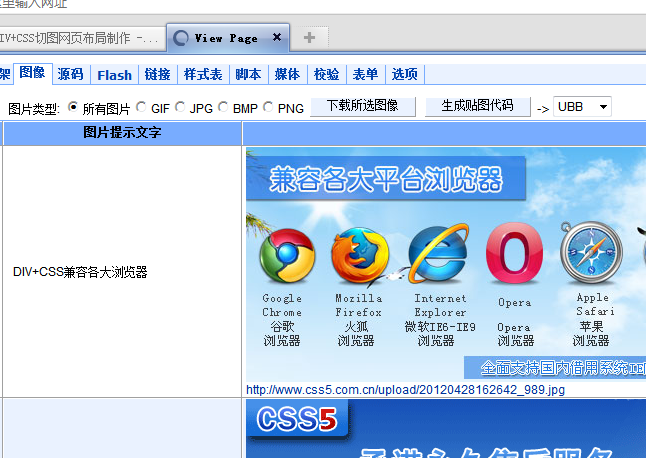646x458 pixels.
Task: Switch to the View Page tab
Action: click(228, 38)
